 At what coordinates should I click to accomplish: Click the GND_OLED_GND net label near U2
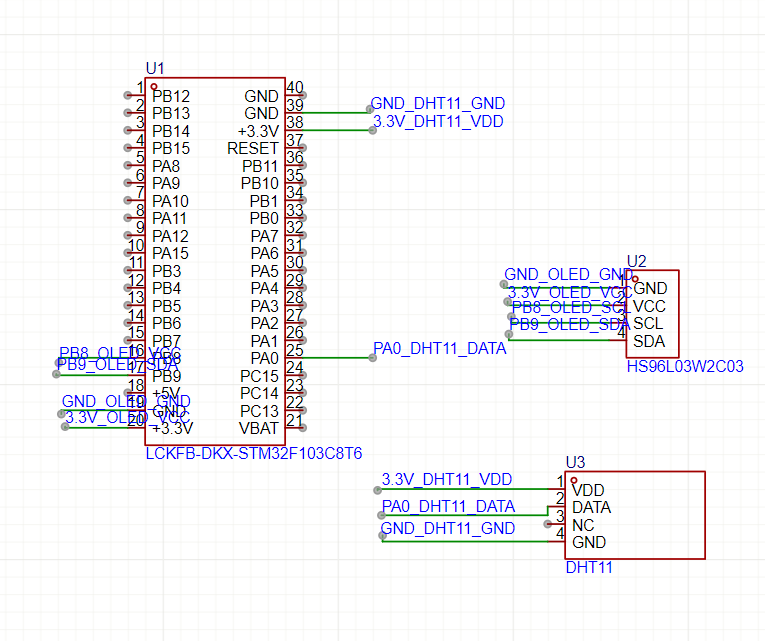567,274
